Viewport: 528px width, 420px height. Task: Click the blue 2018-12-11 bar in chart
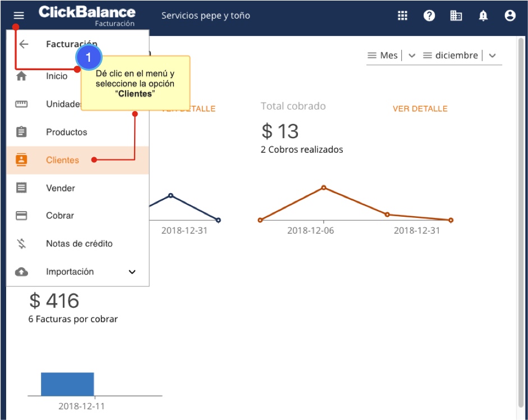[67, 384]
